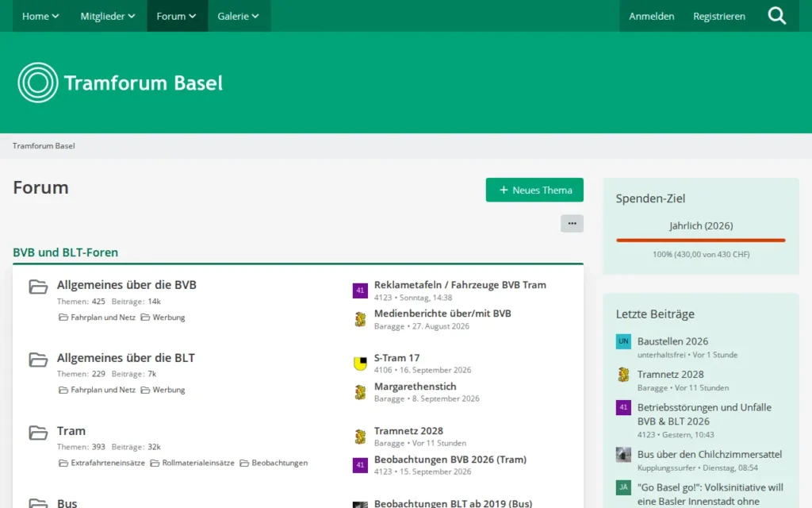
Task: Open thread Margarethenstich
Action: pyautogui.click(x=415, y=387)
